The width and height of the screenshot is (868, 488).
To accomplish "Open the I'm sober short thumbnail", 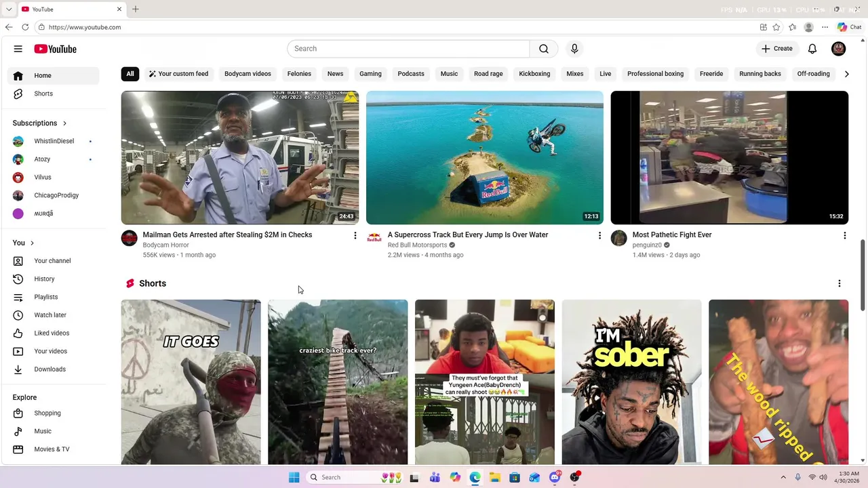I will 631,382.
